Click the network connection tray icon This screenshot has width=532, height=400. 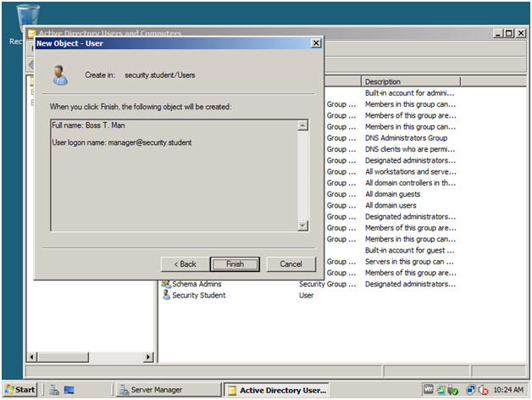pyautogui.click(x=471, y=390)
